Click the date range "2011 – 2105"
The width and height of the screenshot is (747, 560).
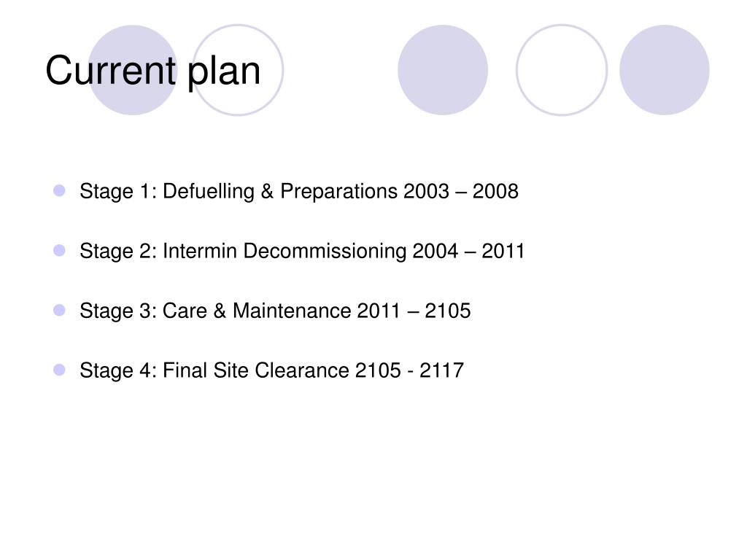(x=414, y=311)
